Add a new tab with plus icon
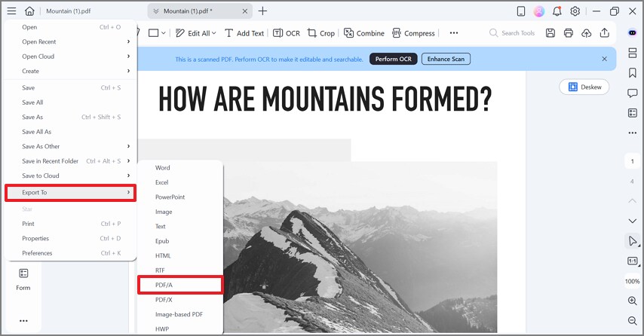The height and width of the screenshot is (336, 644). 262,11
